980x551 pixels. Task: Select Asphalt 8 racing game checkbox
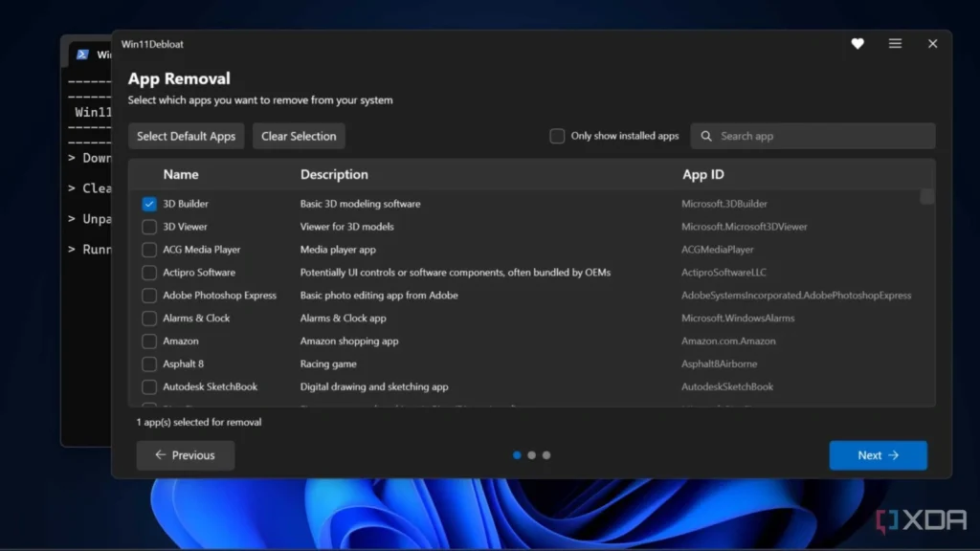pyautogui.click(x=148, y=364)
